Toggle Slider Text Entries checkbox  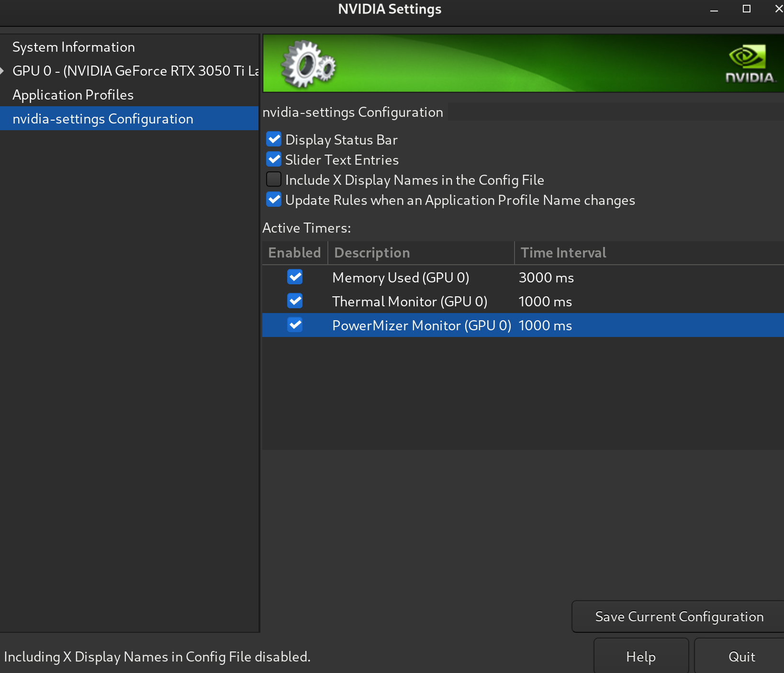click(274, 159)
